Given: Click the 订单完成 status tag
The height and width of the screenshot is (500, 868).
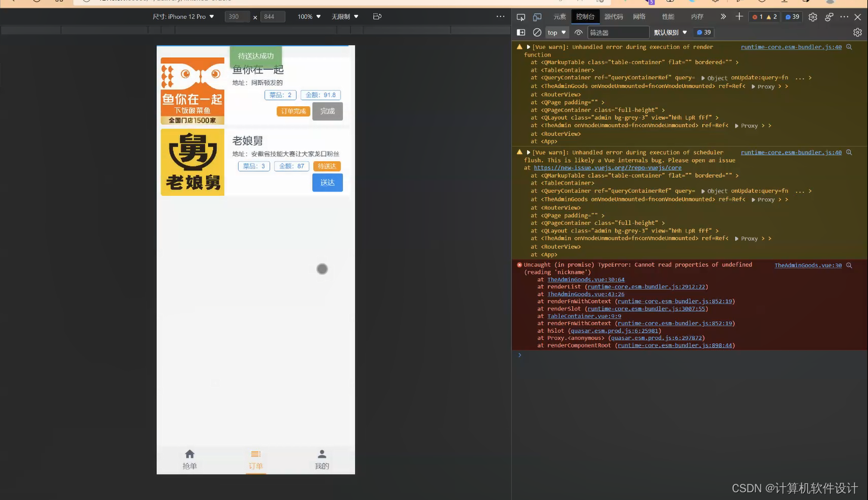Looking at the screenshot, I should [x=294, y=112].
